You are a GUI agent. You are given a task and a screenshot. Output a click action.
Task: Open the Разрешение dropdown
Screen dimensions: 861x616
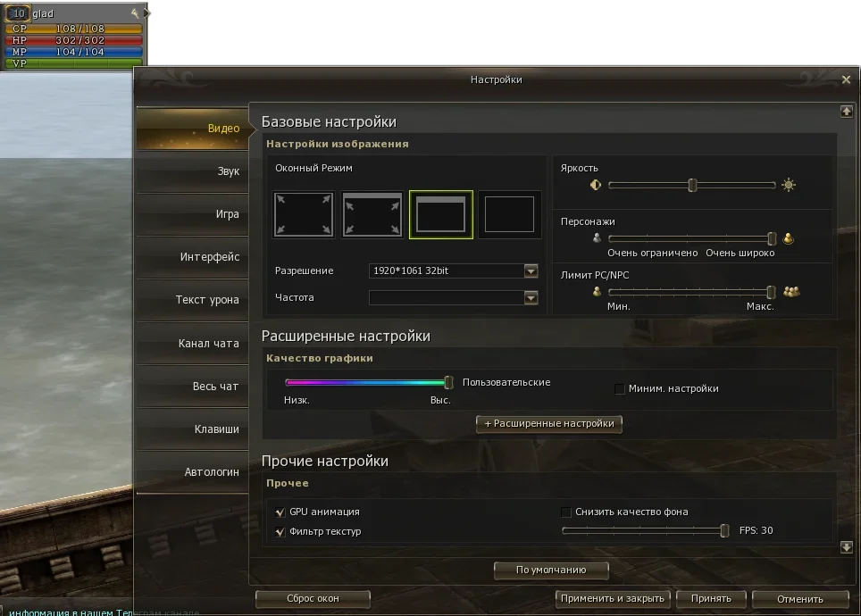tap(453, 271)
